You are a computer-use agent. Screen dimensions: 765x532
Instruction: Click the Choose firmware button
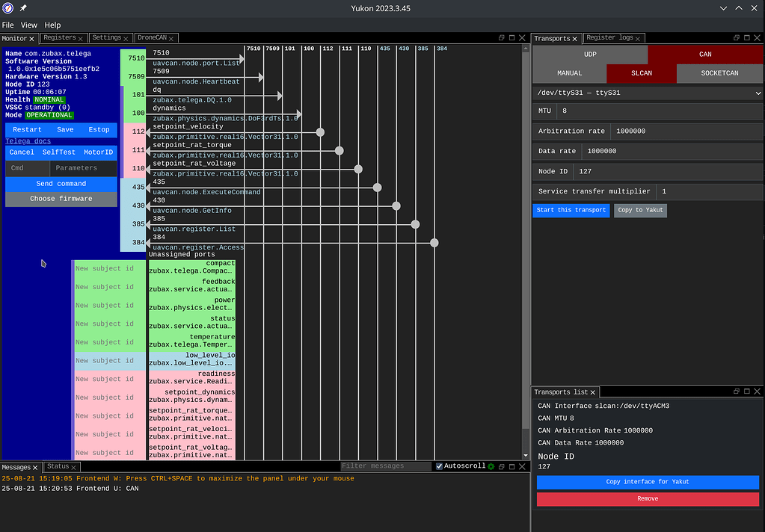coord(61,199)
